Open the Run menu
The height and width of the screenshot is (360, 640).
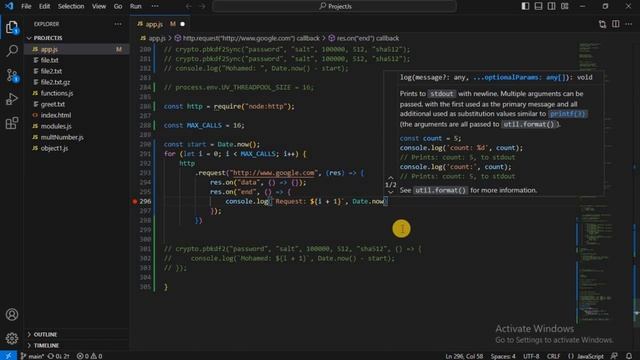pos(136,6)
